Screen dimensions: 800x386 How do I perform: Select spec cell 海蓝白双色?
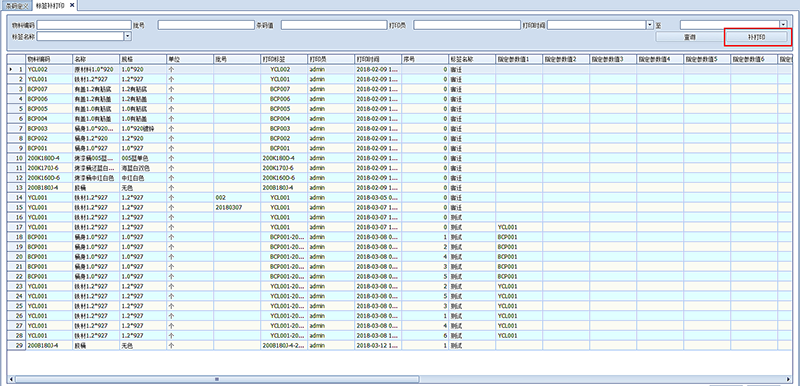[143, 168]
